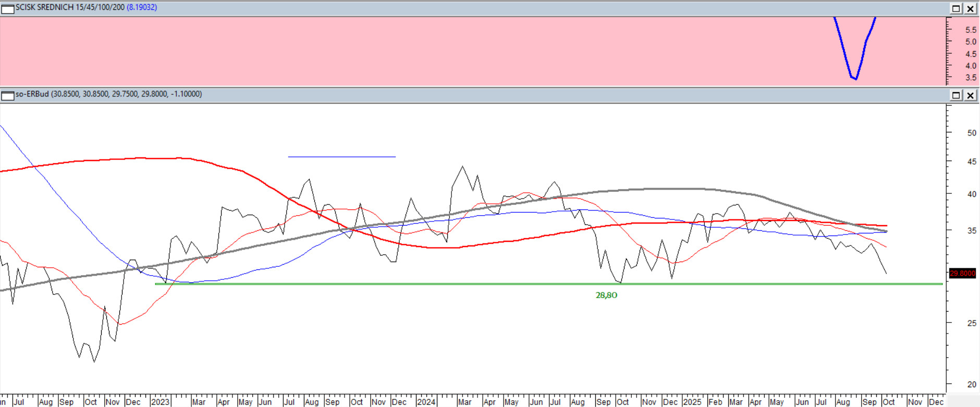The height and width of the screenshot is (407, 980).
Task: Close the so-ERBud price chart panel
Action: pyautogui.click(x=970, y=95)
